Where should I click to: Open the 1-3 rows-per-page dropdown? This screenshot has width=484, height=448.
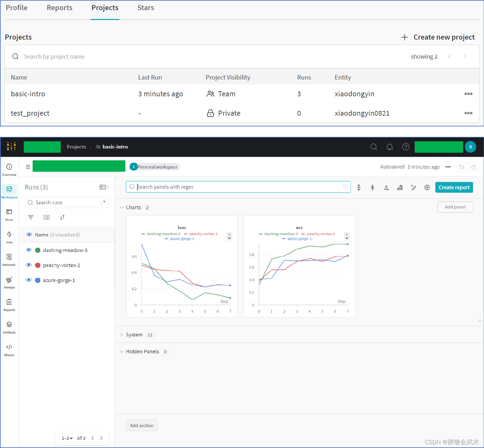(67, 438)
